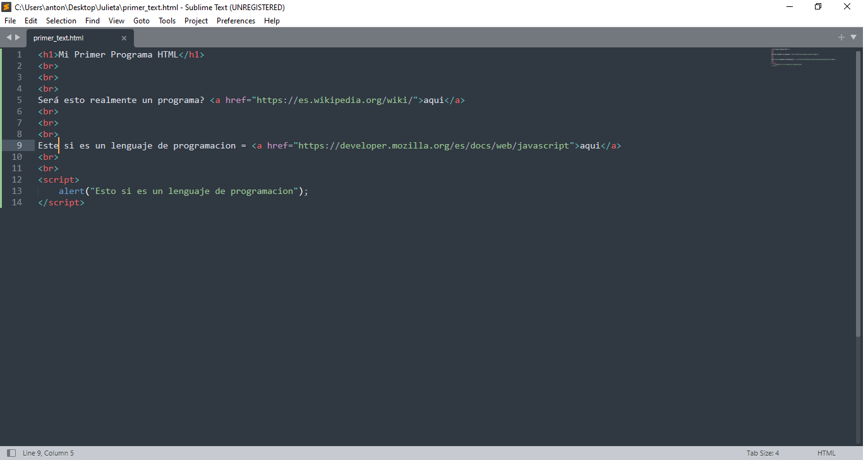Click <br> tag on line 2
Viewport: 868px width, 460px height.
pos(48,66)
